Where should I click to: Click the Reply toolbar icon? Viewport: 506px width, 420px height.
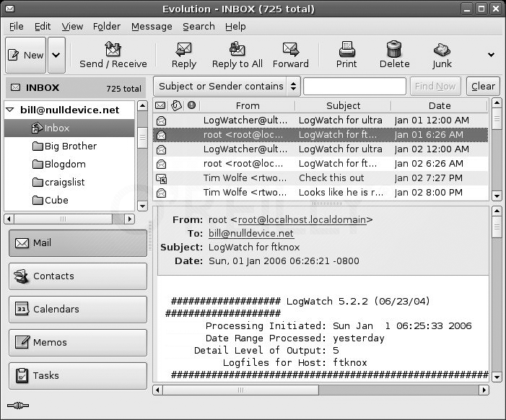(x=183, y=49)
